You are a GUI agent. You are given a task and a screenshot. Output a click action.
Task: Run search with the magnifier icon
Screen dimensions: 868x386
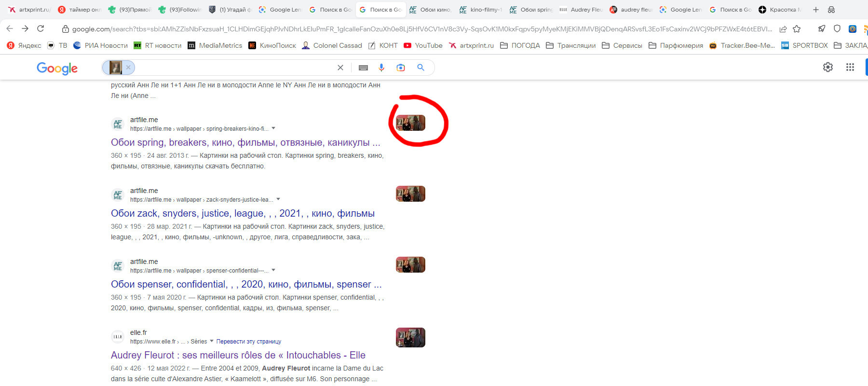[421, 68]
